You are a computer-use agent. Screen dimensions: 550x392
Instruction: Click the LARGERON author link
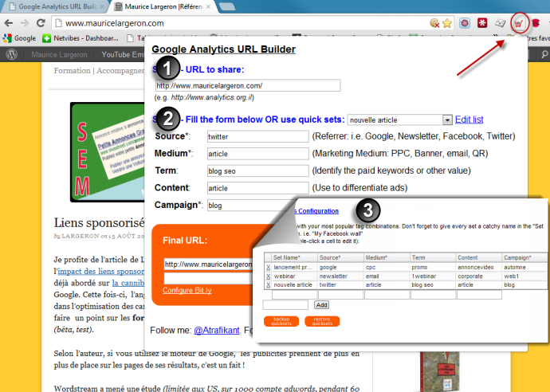pyautogui.click(x=81, y=237)
